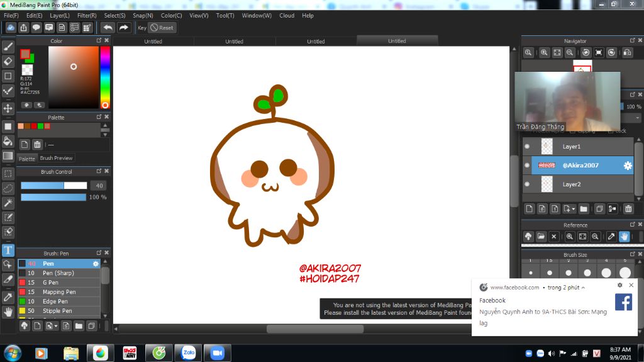Open the Filter menu

pos(87,15)
